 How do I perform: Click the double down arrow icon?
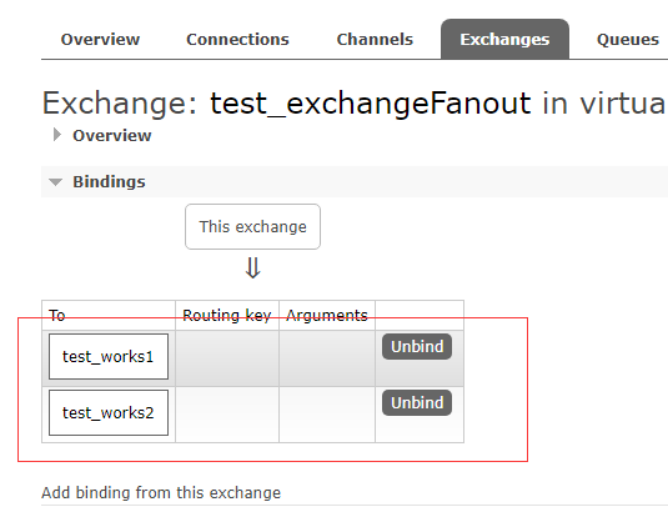[x=253, y=268]
